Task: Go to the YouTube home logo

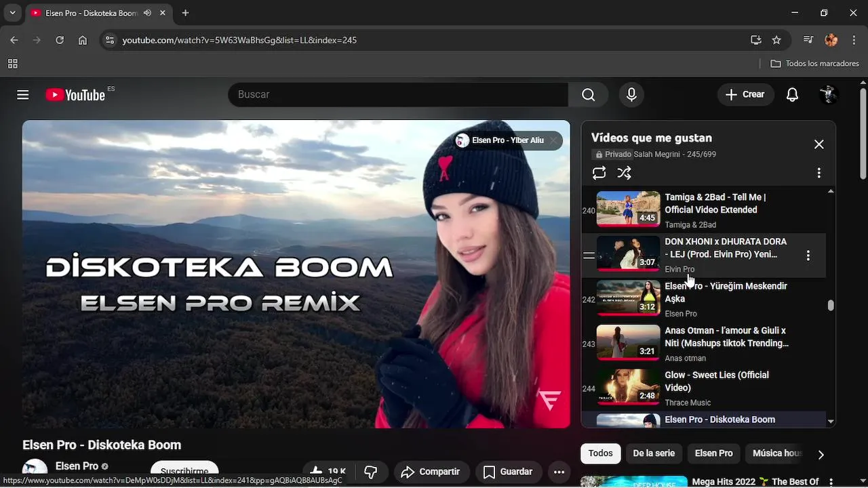Action: 75,95
